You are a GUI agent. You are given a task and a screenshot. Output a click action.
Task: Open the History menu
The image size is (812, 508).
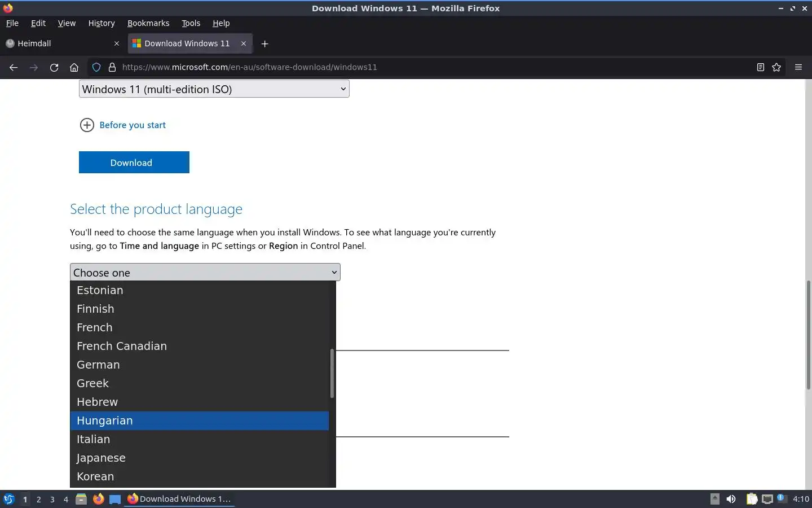[x=101, y=23]
